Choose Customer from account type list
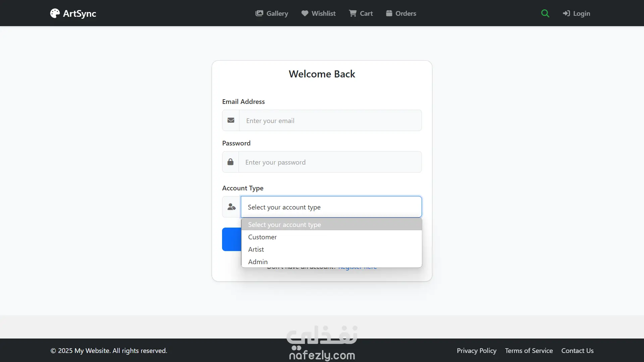Image resolution: width=644 pixels, height=362 pixels. click(x=262, y=237)
